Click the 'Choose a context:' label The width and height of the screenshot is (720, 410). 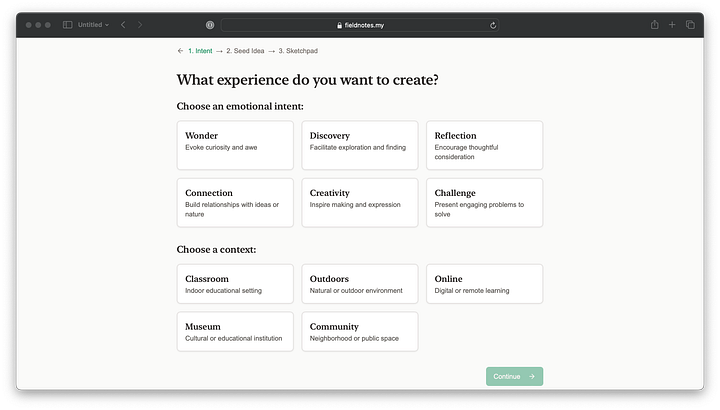click(216, 249)
